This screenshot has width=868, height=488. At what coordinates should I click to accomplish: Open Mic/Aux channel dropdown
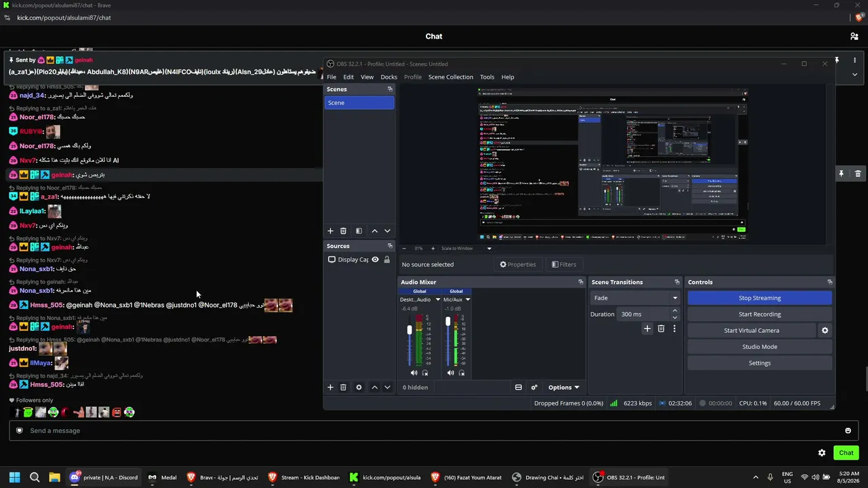coord(467,300)
